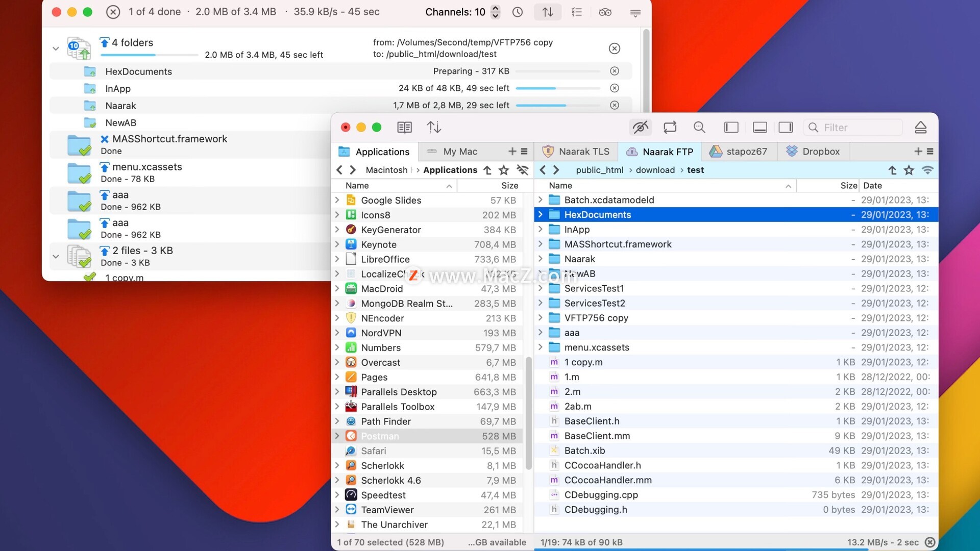
Task: Add a new tab in the right pane
Action: 918,152
